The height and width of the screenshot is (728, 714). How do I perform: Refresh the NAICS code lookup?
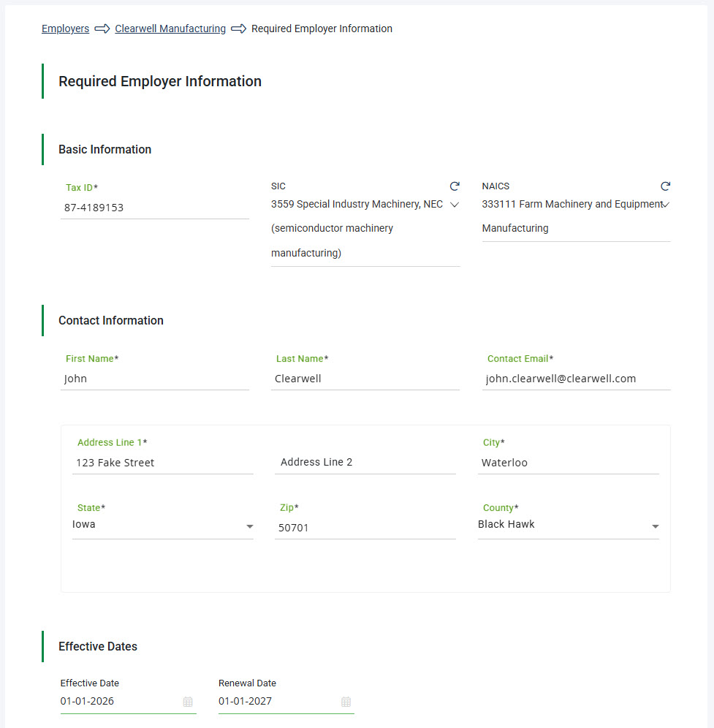(664, 186)
